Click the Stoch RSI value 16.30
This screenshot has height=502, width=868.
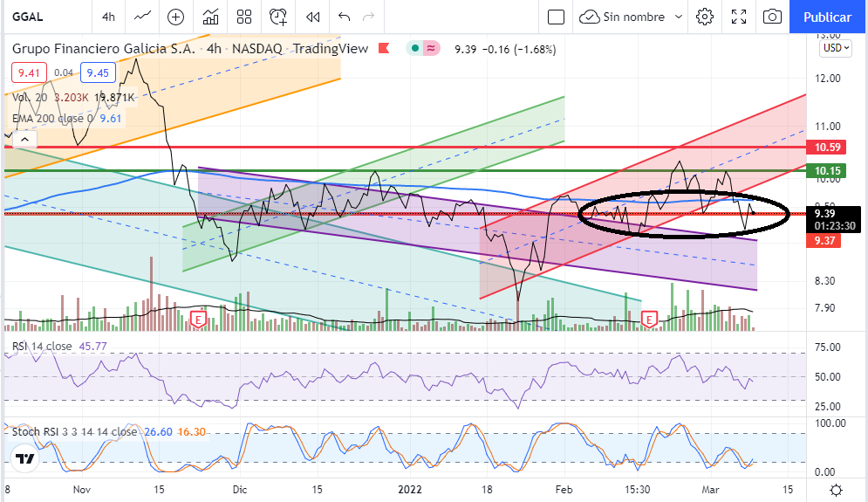[x=192, y=431]
